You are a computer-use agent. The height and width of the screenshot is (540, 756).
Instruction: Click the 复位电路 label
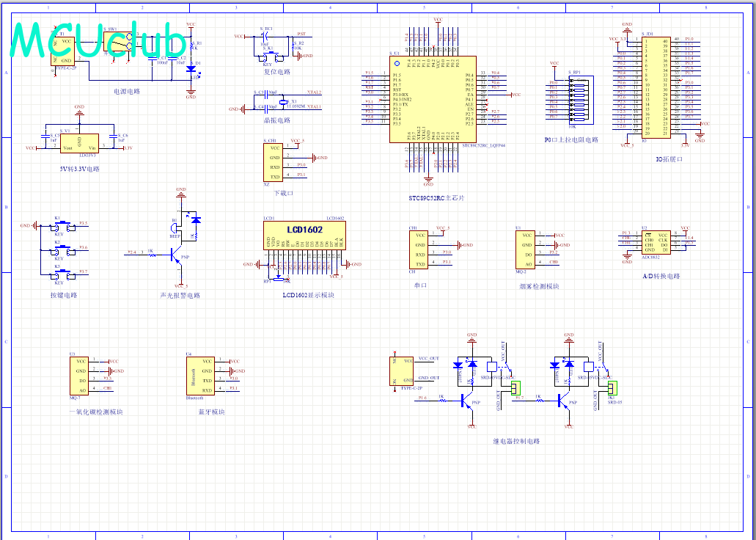click(277, 72)
